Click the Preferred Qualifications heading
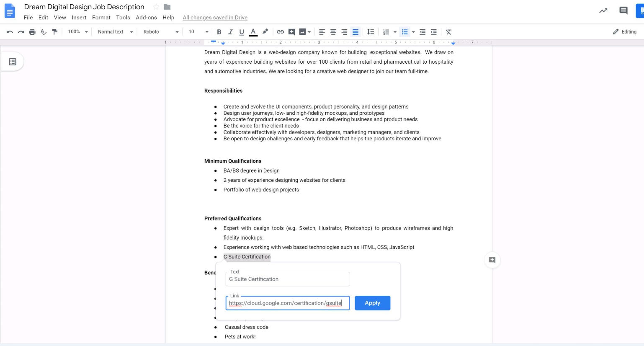Image resolution: width=644 pixels, height=346 pixels. coord(233,218)
